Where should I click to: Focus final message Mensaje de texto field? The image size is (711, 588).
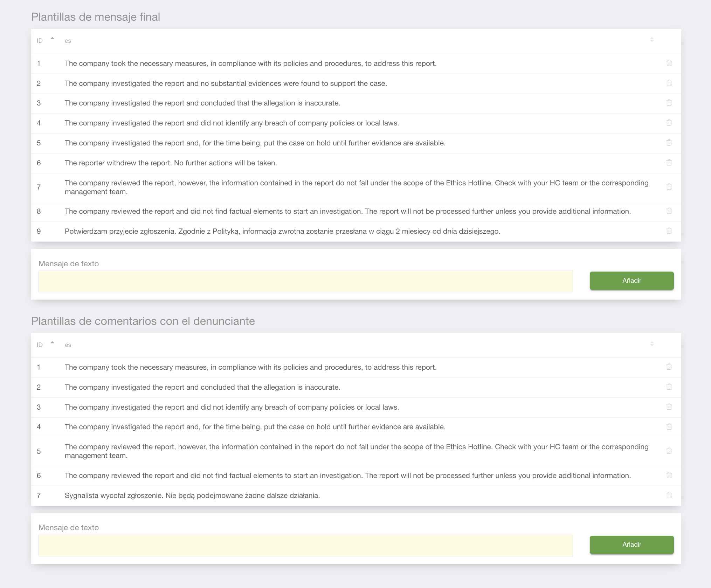point(305,281)
